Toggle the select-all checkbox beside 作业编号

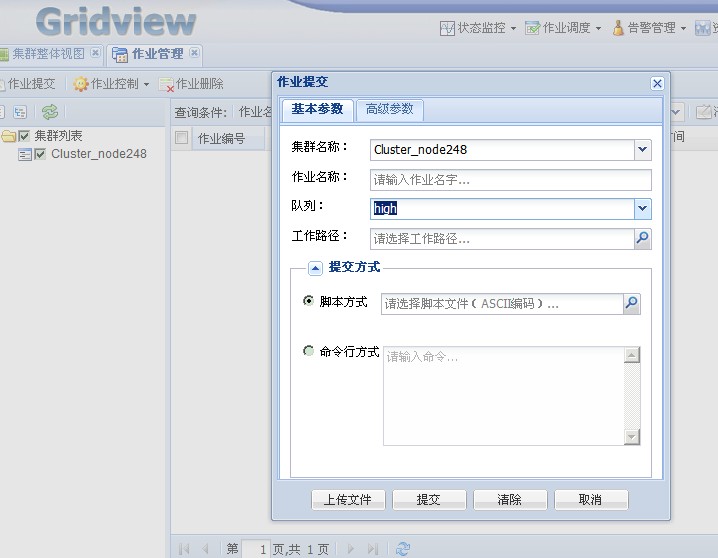tap(181, 137)
